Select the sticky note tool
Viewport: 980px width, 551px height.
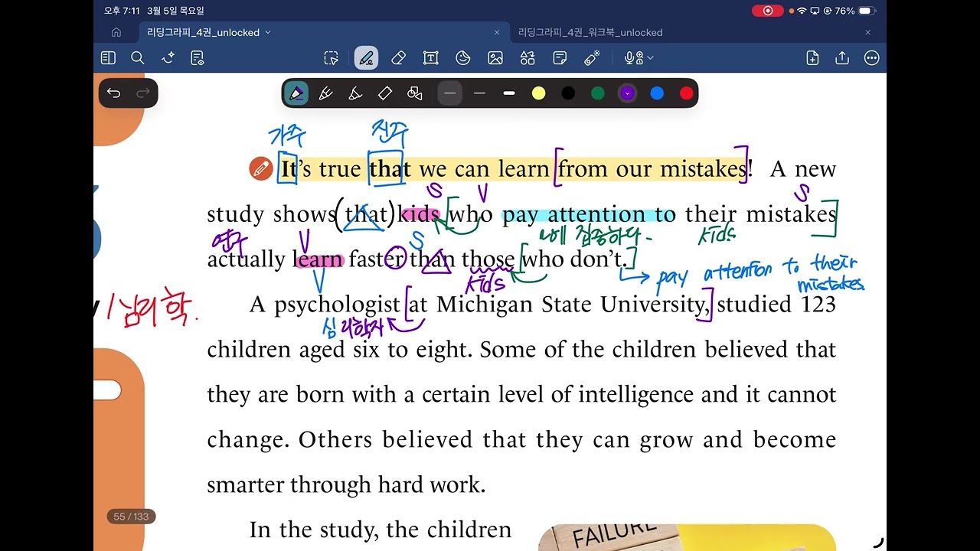pyautogui.click(x=560, y=58)
